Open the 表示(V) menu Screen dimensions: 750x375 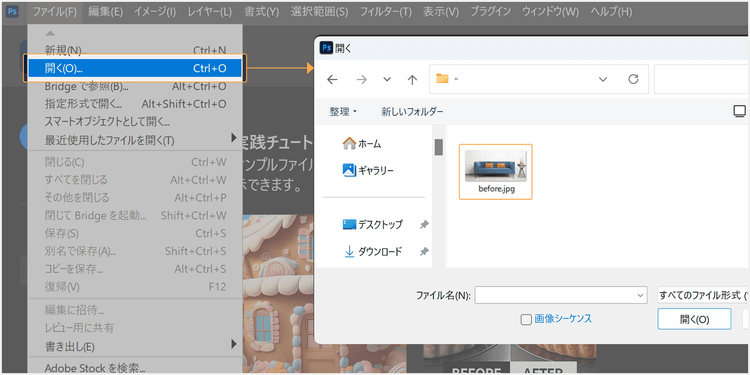[x=441, y=12]
